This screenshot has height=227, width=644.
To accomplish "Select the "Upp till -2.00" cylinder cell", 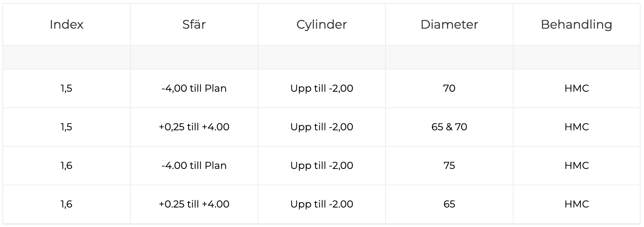I will 322,204.
